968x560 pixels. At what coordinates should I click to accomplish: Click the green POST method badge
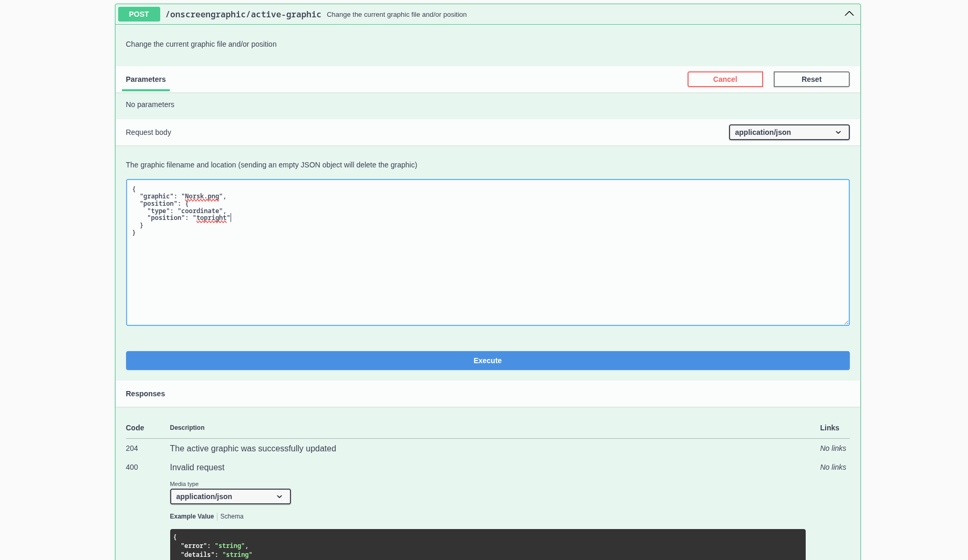point(139,14)
